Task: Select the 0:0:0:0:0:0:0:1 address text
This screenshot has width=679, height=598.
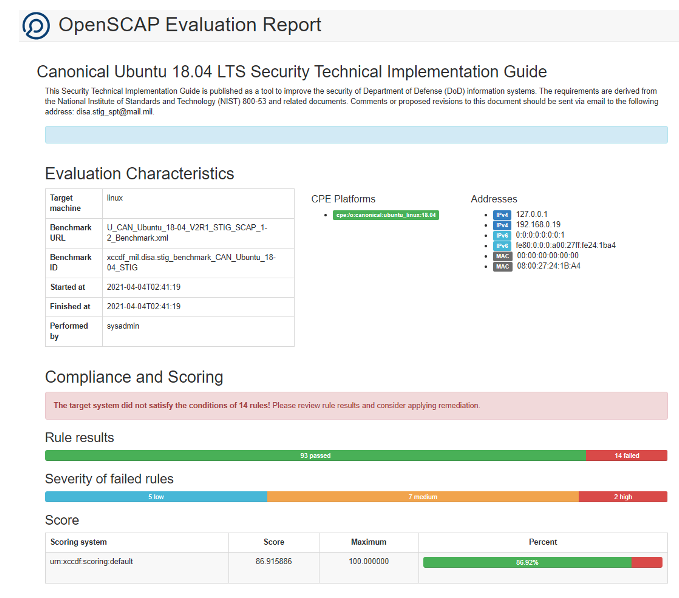Action: [540, 235]
